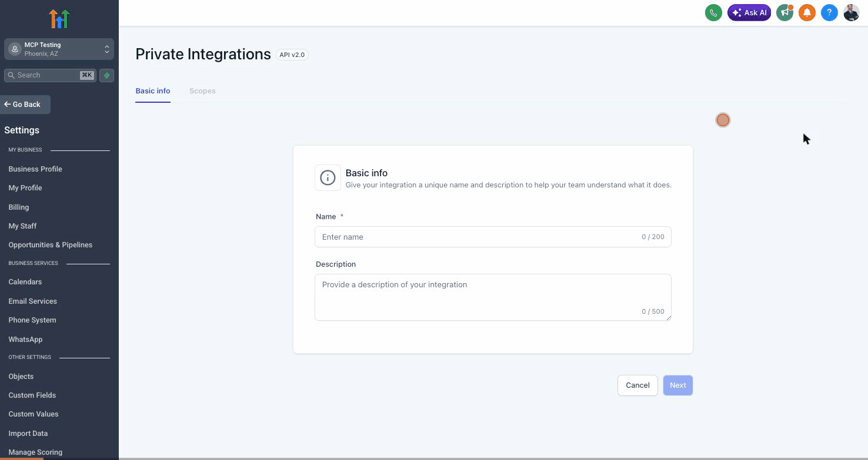Viewport: 868px width, 460px height.
Task: Click the API v2.0 badge
Action: [x=292, y=55]
